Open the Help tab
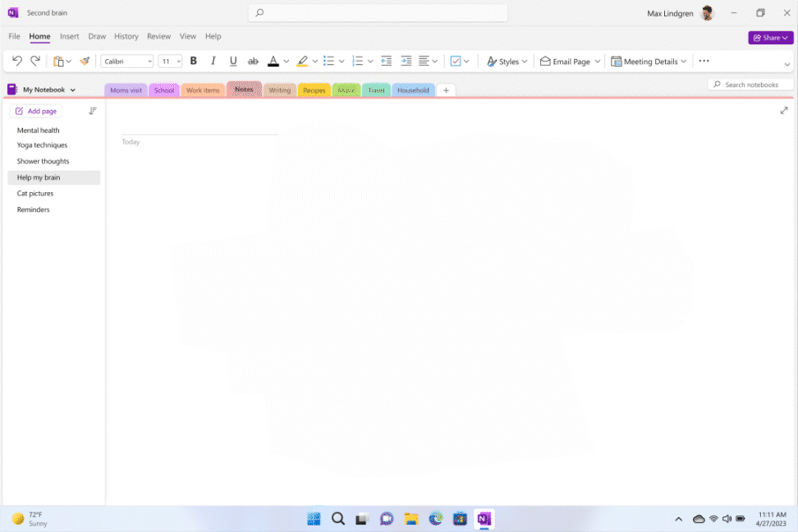 [213, 36]
